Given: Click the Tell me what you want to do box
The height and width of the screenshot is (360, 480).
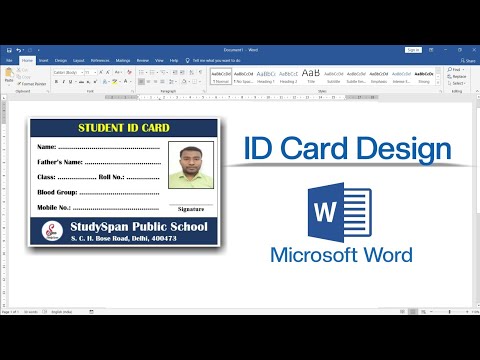Looking at the screenshot, I should pos(213,61).
